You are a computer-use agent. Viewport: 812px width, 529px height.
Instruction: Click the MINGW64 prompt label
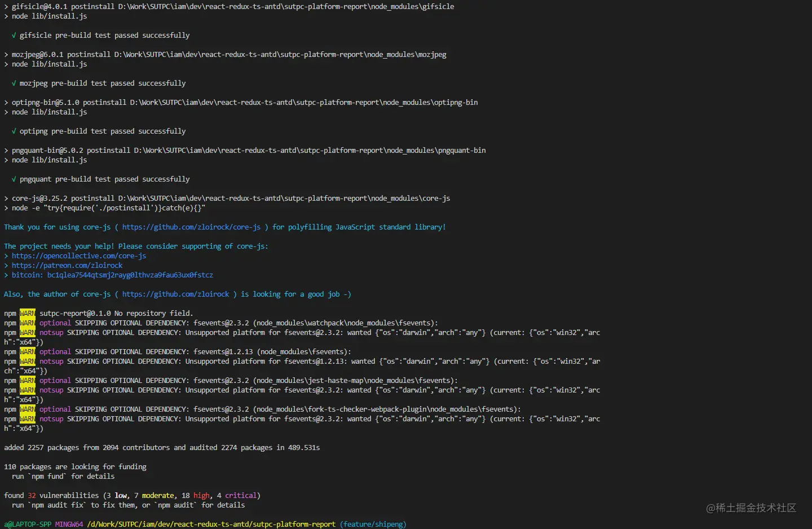tap(69, 524)
